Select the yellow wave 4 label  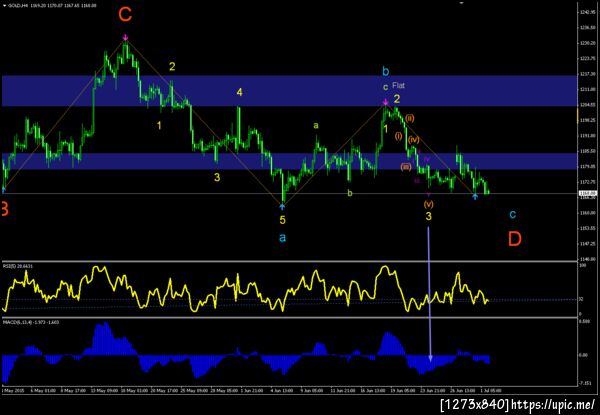tap(239, 92)
